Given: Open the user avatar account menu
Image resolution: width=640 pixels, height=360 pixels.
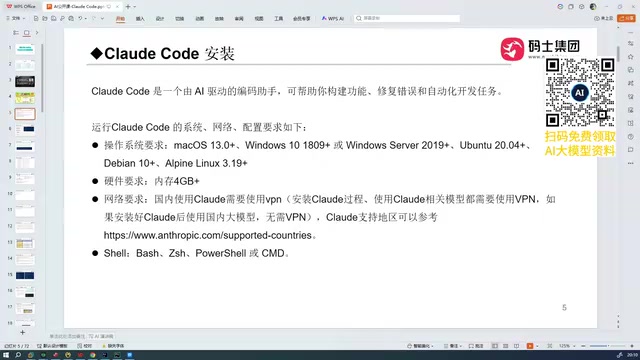Looking at the screenshot, I should click(593, 7).
